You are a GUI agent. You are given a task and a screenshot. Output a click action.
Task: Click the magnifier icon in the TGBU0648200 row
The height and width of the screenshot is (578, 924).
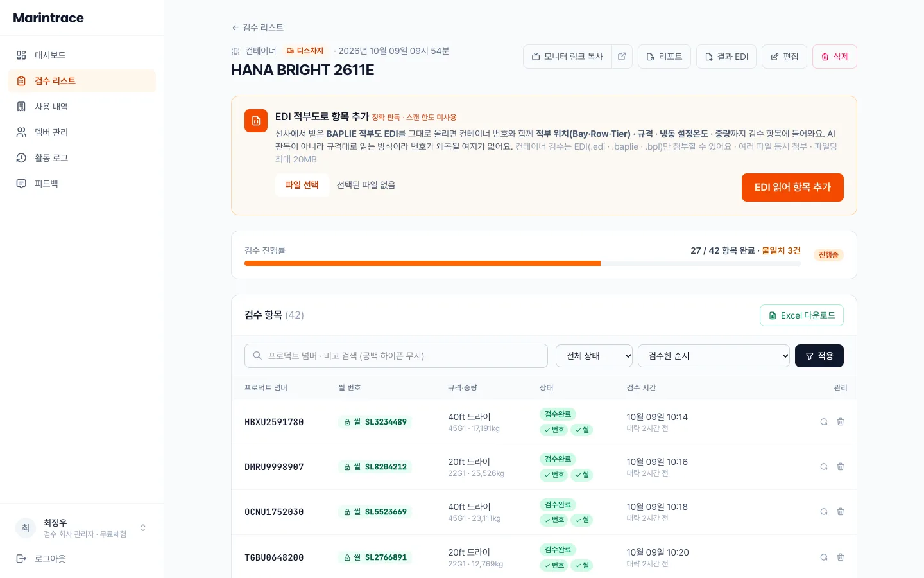point(824,557)
